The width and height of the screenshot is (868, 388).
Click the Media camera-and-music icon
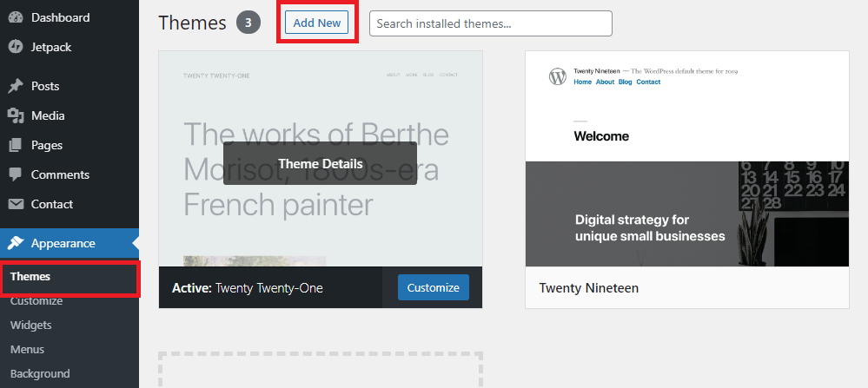(16, 115)
